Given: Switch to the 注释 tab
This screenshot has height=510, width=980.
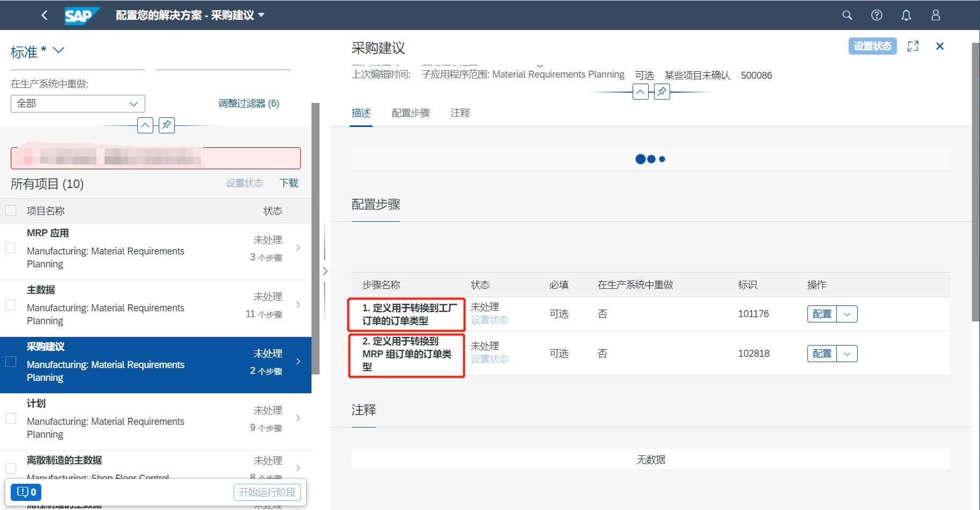Looking at the screenshot, I should click(459, 113).
